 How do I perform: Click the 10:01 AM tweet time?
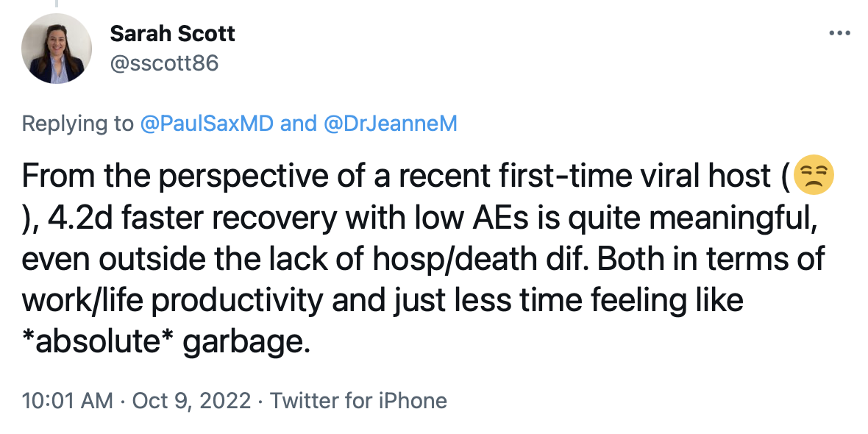click(x=68, y=401)
